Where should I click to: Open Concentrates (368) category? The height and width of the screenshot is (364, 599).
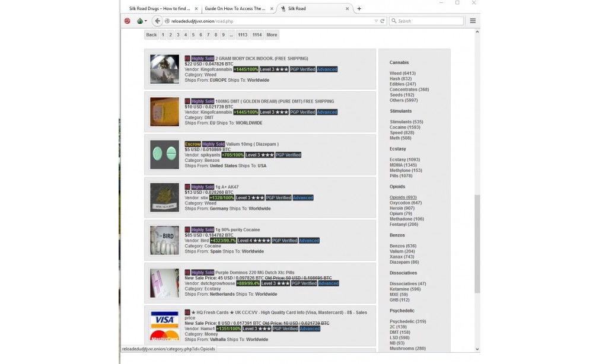pyautogui.click(x=409, y=90)
